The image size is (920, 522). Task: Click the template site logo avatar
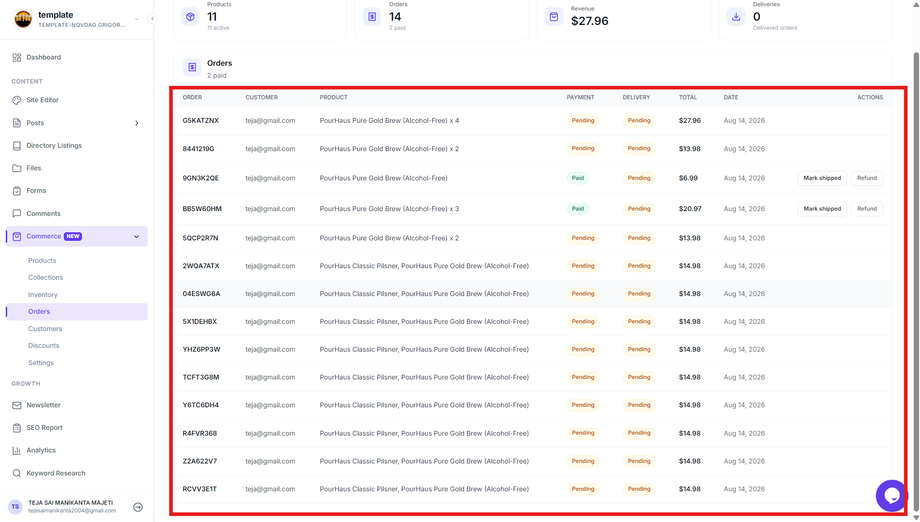pyautogui.click(x=23, y=19)
